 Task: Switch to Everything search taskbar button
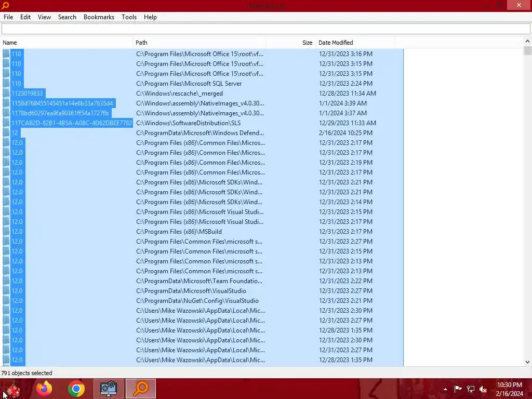click(x=141, y=389)
